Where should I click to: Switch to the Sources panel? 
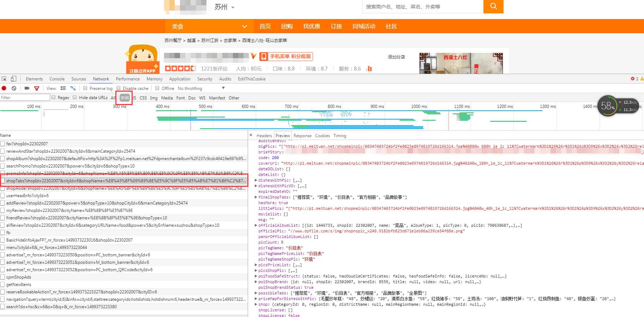(x=79, y=79)
